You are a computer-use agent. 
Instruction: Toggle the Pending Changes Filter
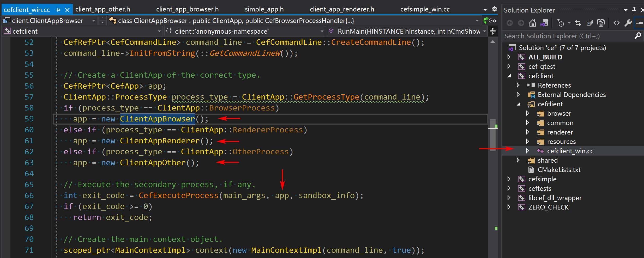[561, 23]
